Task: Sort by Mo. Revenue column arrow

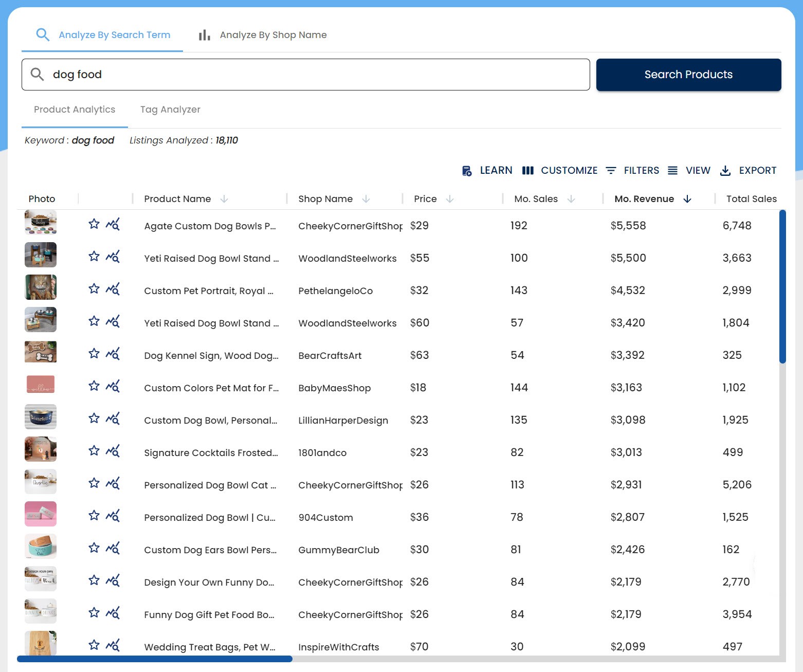Action: pyautogui.click(x=687, y=199)
